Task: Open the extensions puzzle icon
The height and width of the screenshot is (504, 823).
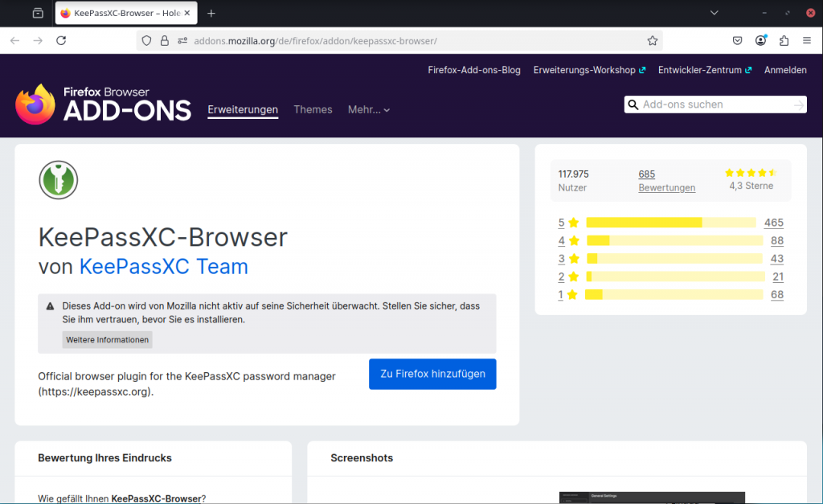Action: [x=784, y=40]
